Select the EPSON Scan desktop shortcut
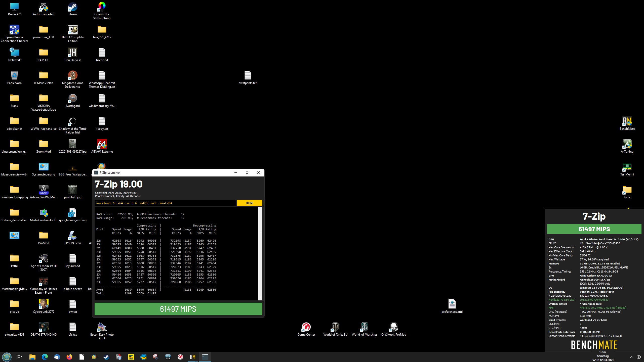 tap(73, 238)
